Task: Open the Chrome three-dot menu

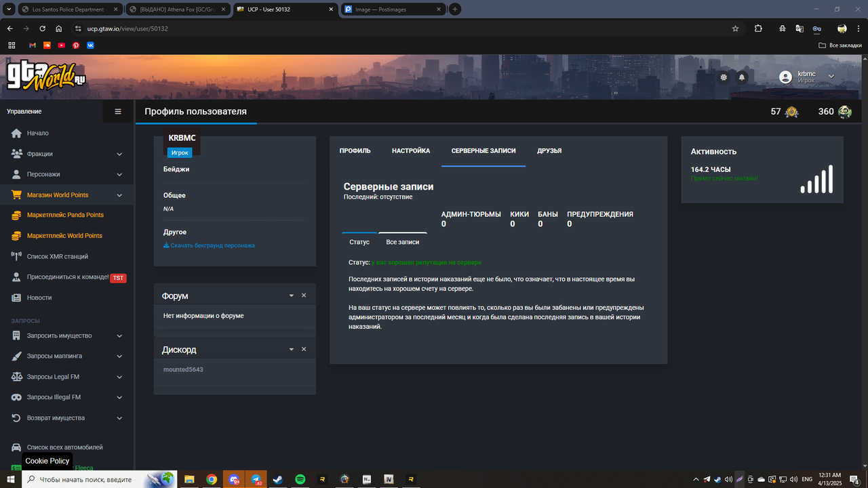Action: click(859, 28)
